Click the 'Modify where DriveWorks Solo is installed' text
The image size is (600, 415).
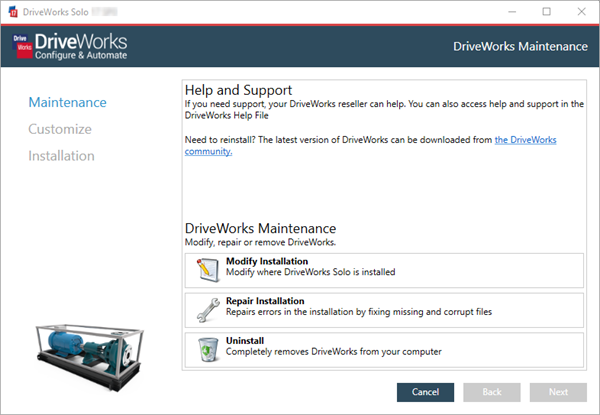(x=310, y=272)
